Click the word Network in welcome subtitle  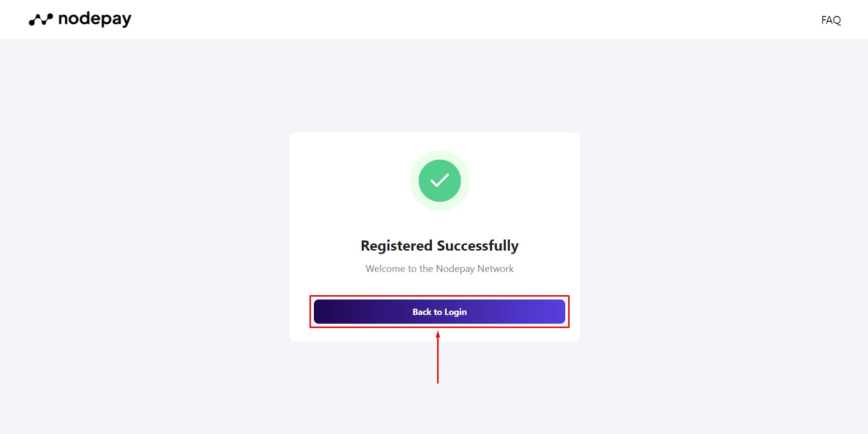coord(496,269)
